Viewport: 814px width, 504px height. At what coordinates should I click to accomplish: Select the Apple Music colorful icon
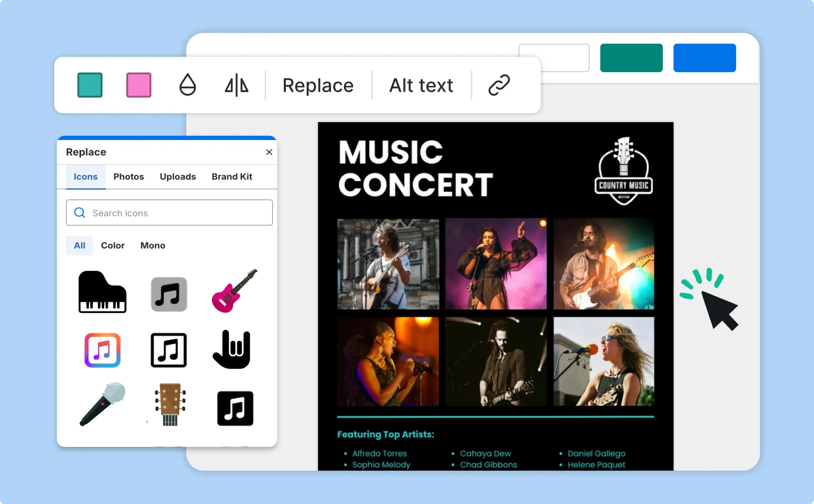(x=103, y=349)
